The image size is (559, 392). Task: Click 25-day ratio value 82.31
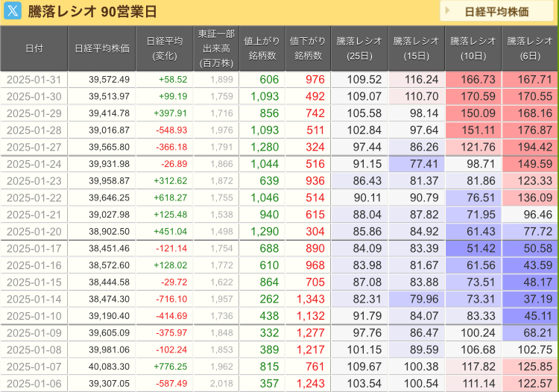367,299
